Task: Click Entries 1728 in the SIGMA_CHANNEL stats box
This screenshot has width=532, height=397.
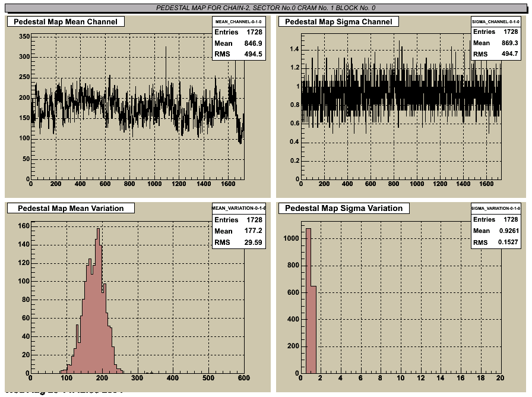Action: pos(496,31)
